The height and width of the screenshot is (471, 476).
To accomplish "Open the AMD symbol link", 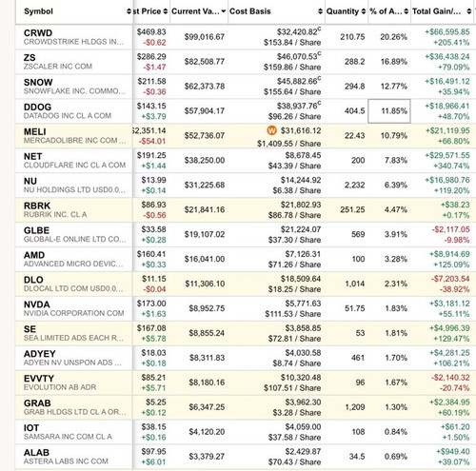I will tap(34, 255).
